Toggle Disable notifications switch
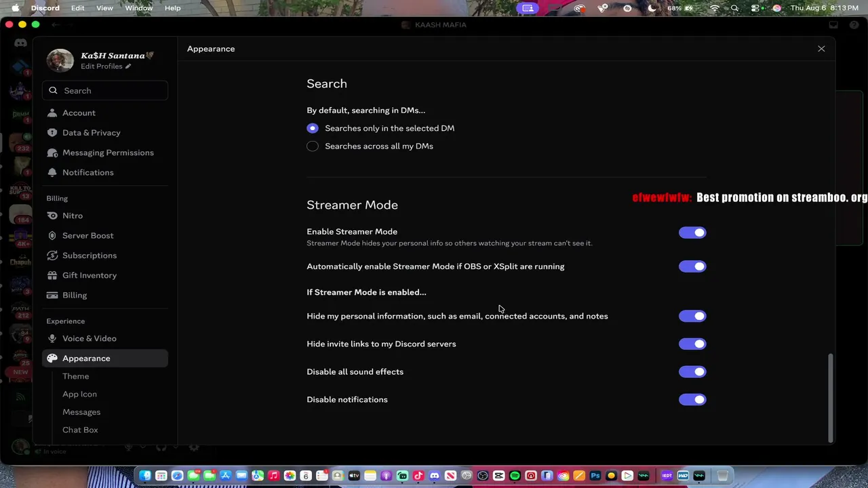Image resolution: width=868 pixels, height=488 pixels. (692, 399)
